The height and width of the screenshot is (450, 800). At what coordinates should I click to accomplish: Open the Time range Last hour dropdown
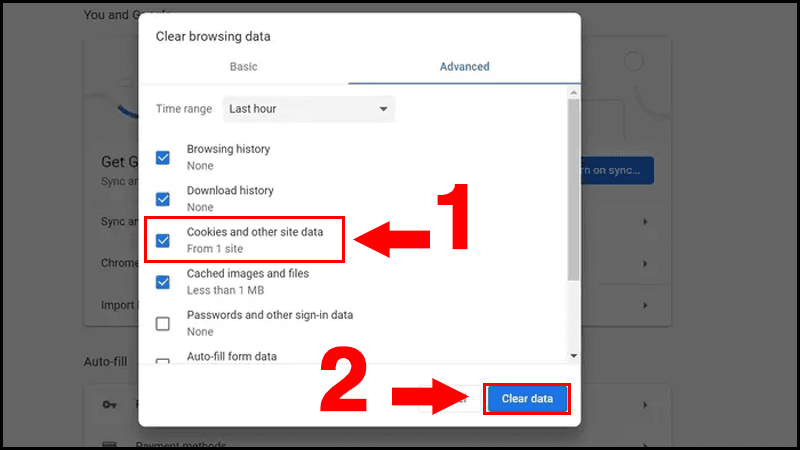309,109
